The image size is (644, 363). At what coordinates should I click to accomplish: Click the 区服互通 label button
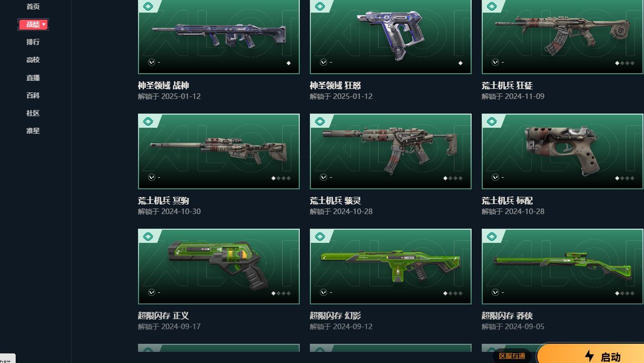(x=512, y=356)
